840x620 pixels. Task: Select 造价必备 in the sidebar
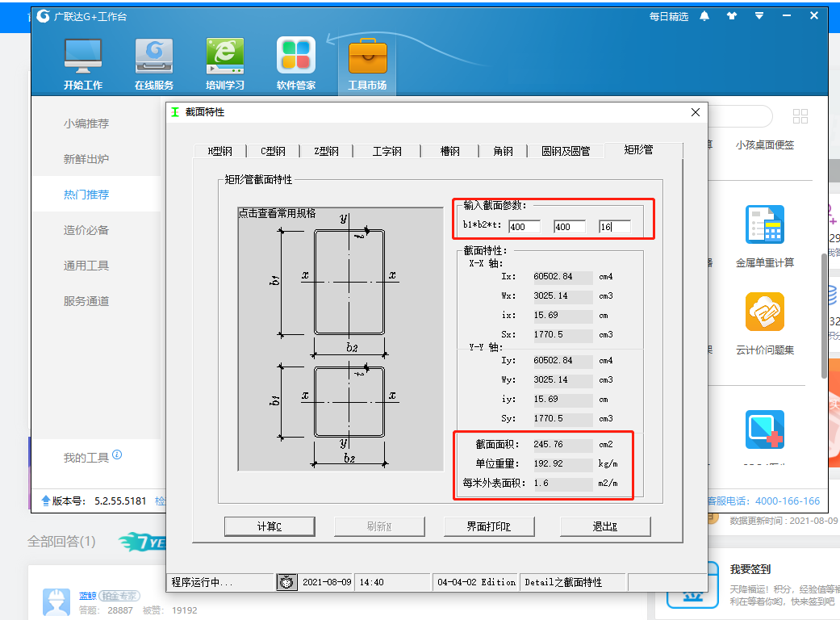point(86,230)
